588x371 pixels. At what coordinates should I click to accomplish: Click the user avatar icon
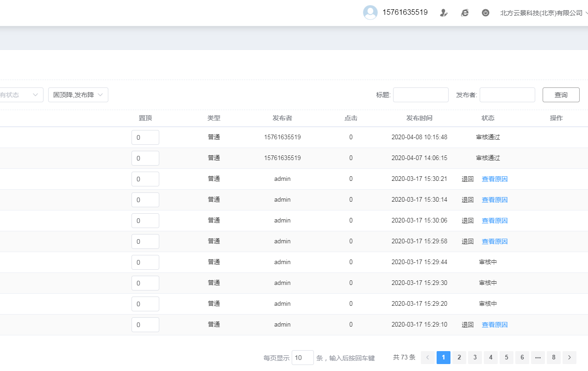370,12
